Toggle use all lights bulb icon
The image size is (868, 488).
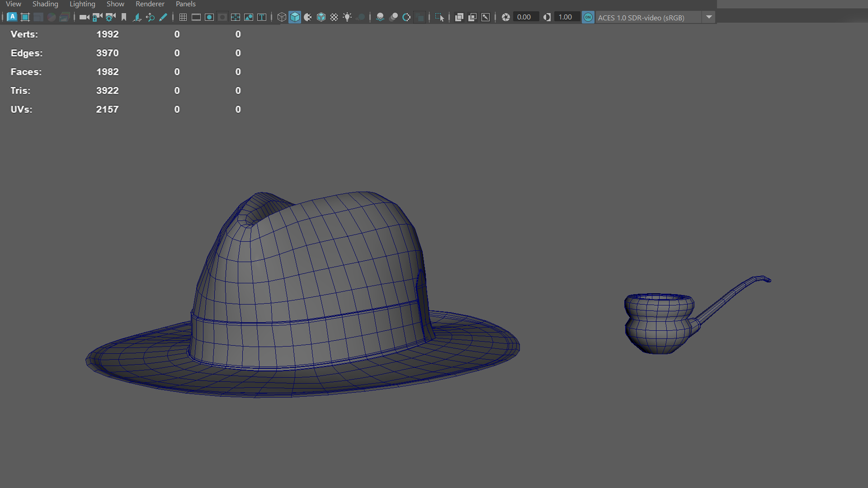click(x=347, y=17)
